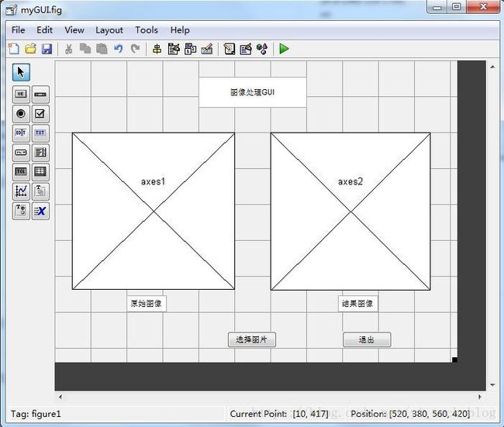Click the myGUI.fig title bar icon

(12, 10)
